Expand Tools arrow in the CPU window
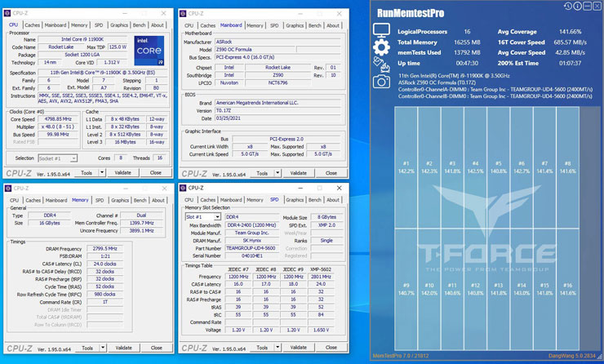The width and height of the screenshot is (604, 364). click(102, 172)
